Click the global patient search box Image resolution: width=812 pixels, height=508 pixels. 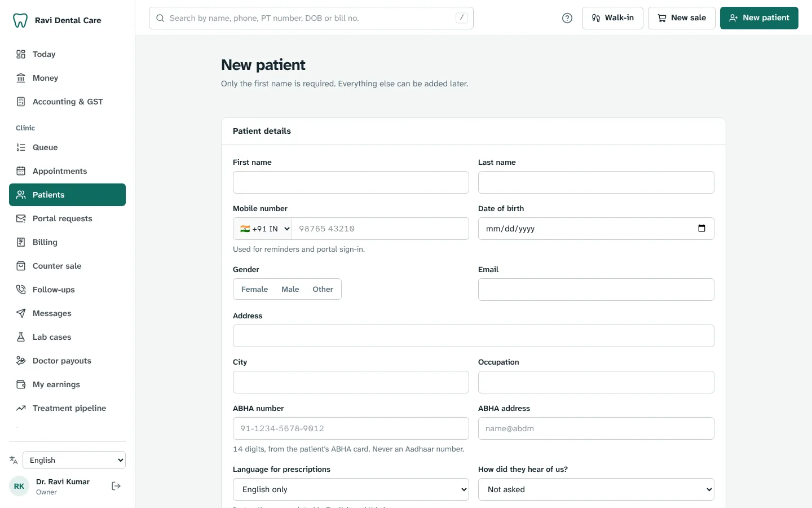click(x=311, y=18)
